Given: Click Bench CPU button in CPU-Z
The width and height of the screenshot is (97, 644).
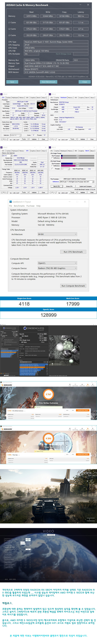Looking at the screenshot, I should (57, 186).
